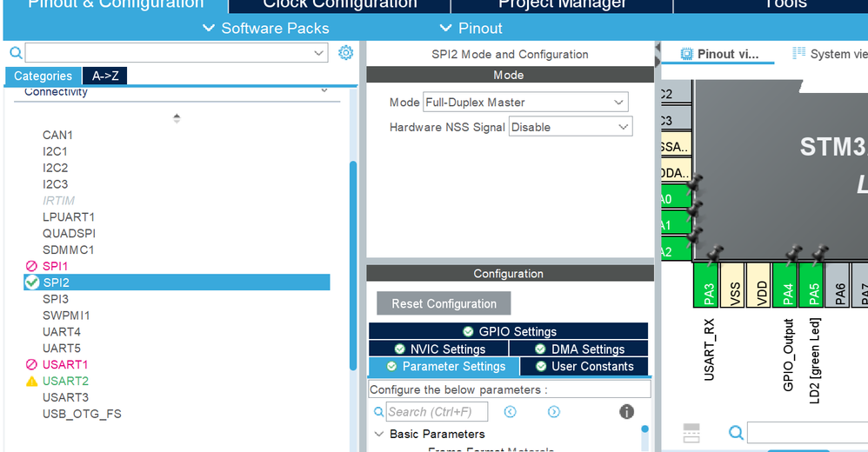Select the PA4 pin on the chip
This screenshot has height=452, width=868.
[x=785, y=285]
